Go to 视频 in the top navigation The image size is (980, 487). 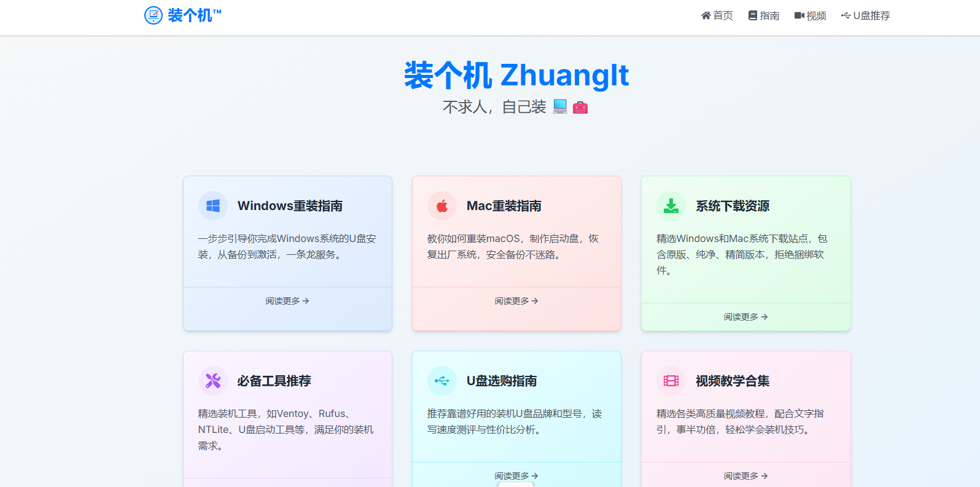point(810,15)
